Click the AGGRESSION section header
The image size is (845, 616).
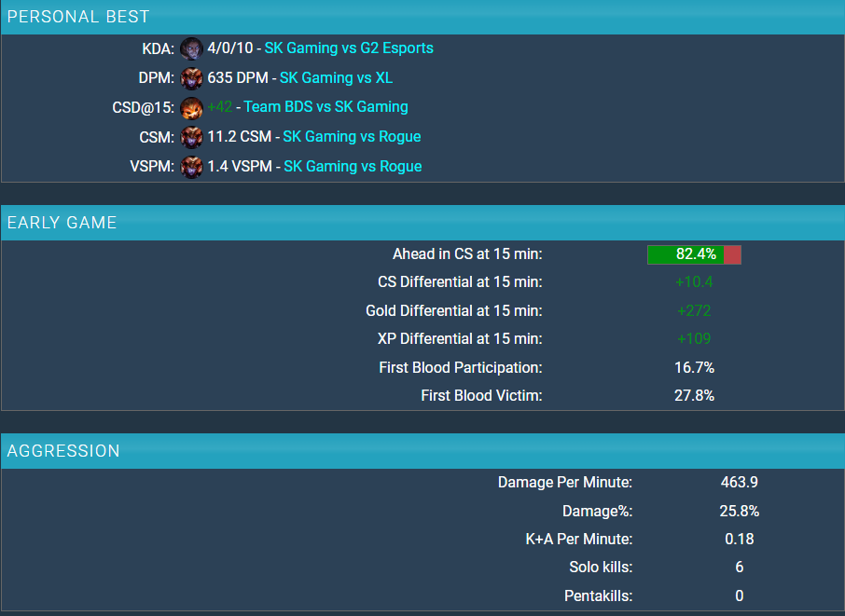point(422,451)
